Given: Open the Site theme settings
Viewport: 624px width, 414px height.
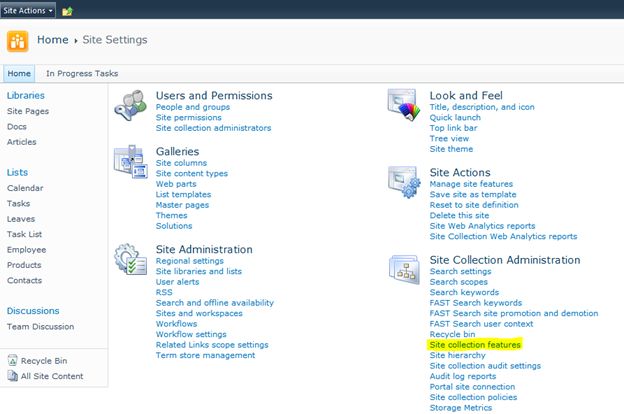Looking at the screenshot, I should [451, 148].
